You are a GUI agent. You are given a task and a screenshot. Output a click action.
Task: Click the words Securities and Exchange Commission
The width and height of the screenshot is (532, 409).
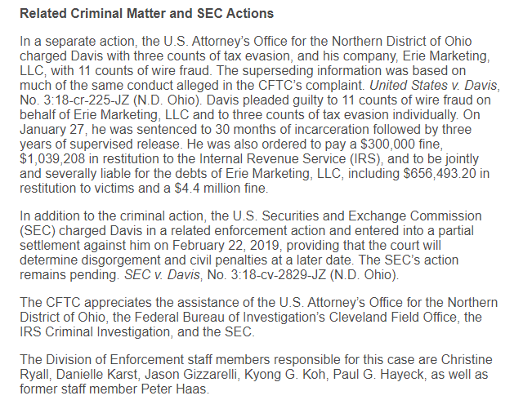click(372, 216)
